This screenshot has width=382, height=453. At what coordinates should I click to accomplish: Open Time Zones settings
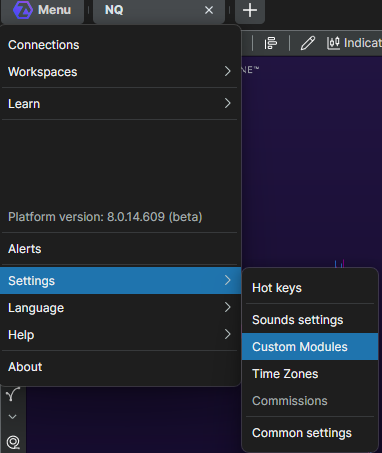pos(310,374)
